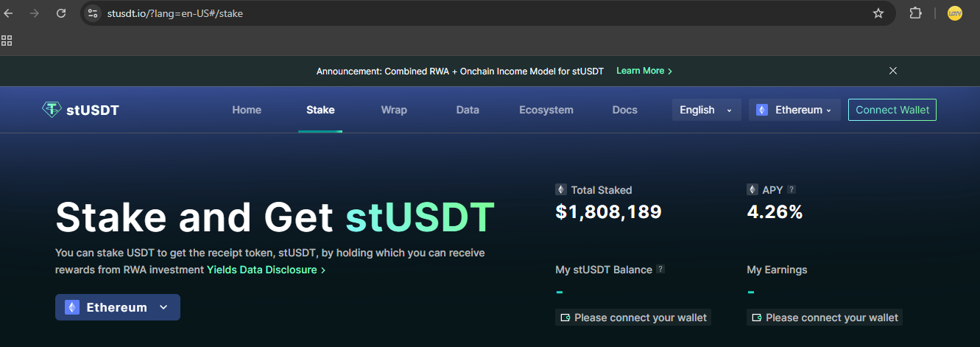This screenshot has width=980, height=347.
Task: Bookmark this page with the star icon
Action: coord(878,13)
